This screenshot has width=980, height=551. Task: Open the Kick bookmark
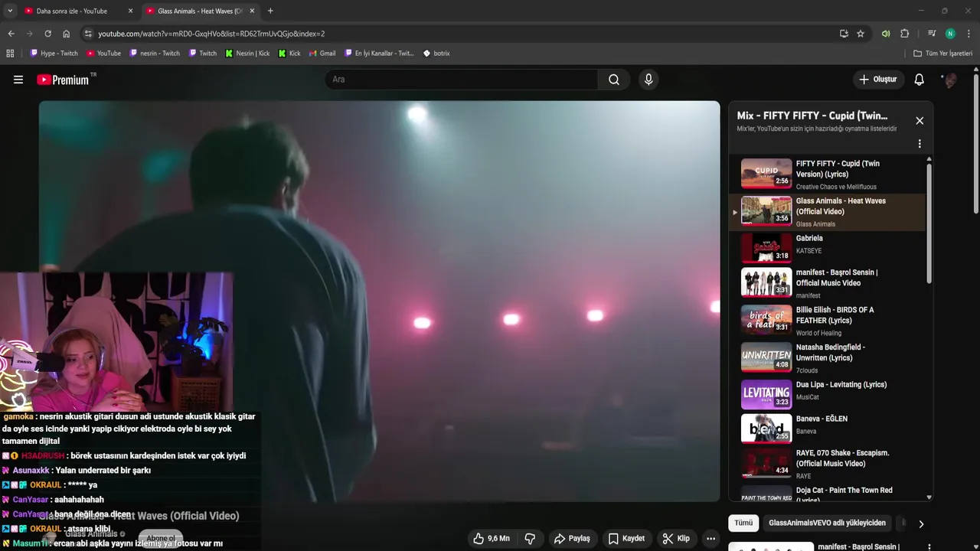tap(289, 54)
